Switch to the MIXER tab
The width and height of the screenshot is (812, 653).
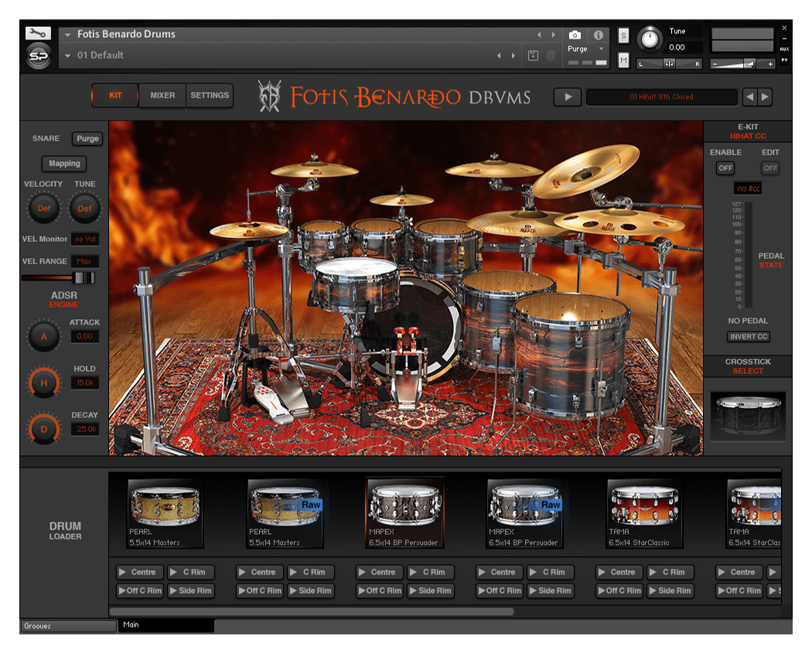point(162,96)
